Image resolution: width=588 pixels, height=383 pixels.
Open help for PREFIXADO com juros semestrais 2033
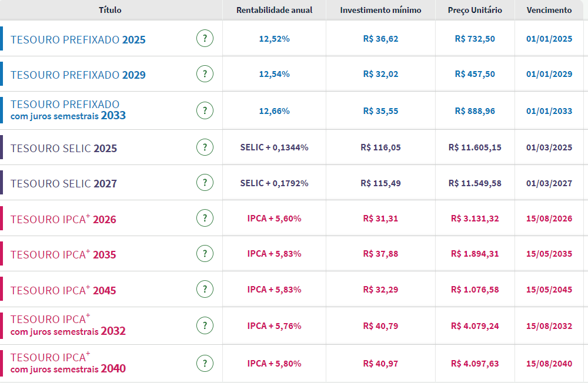pos(205,110)
